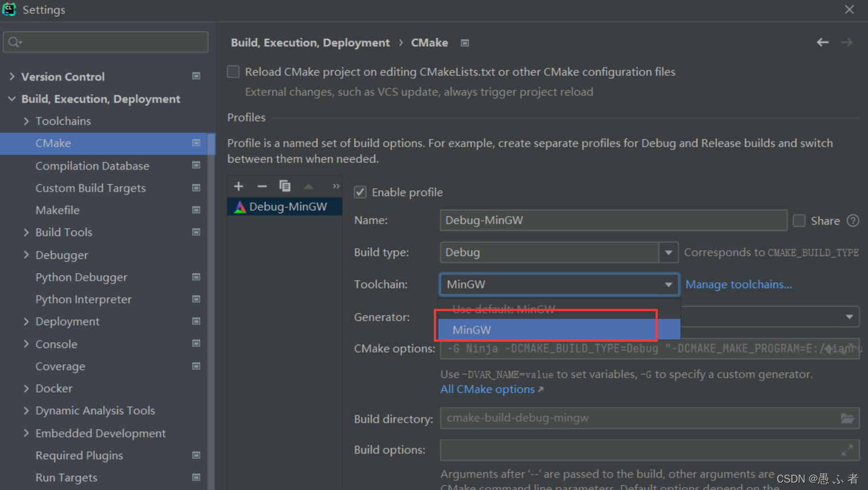This screenshot has width=868, height=490.
Task: Click project icon on Coverage row
Action: [196, 366]
